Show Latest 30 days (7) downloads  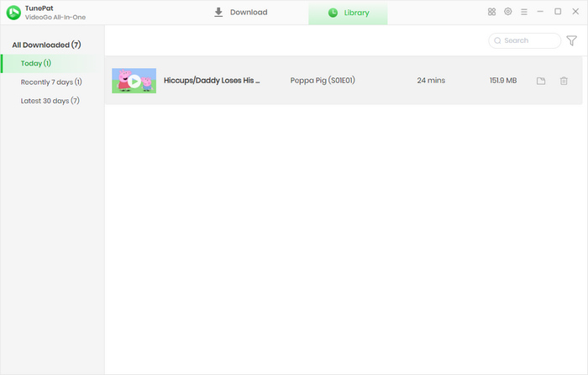pos(50,101)
